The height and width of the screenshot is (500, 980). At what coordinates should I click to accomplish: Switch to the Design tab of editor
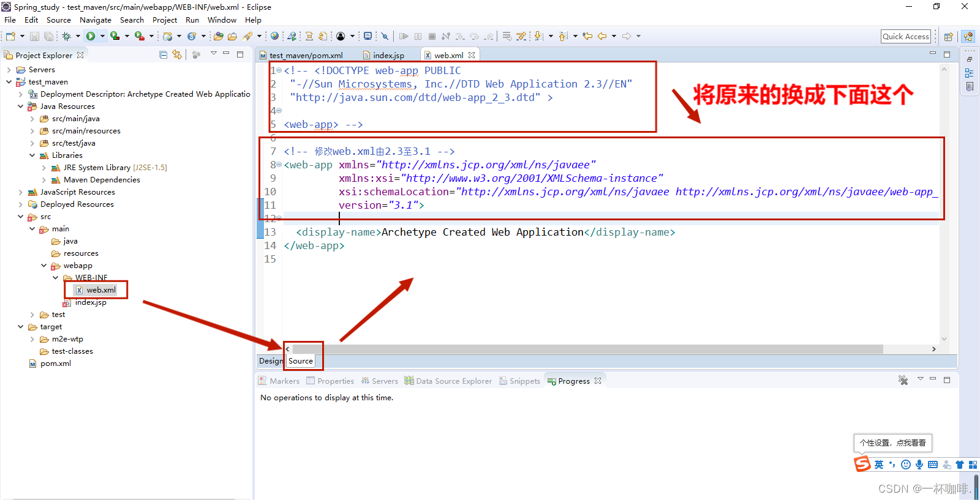click(271, 360)
